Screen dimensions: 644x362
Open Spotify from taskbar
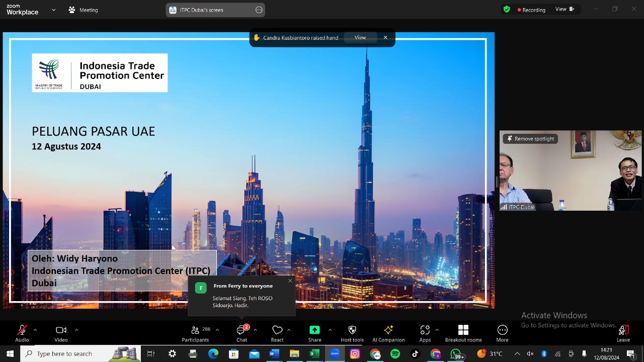(395, 353)
